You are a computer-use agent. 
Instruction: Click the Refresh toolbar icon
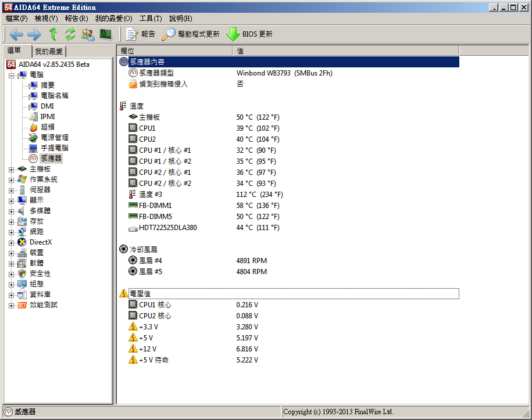coord(70,34)
